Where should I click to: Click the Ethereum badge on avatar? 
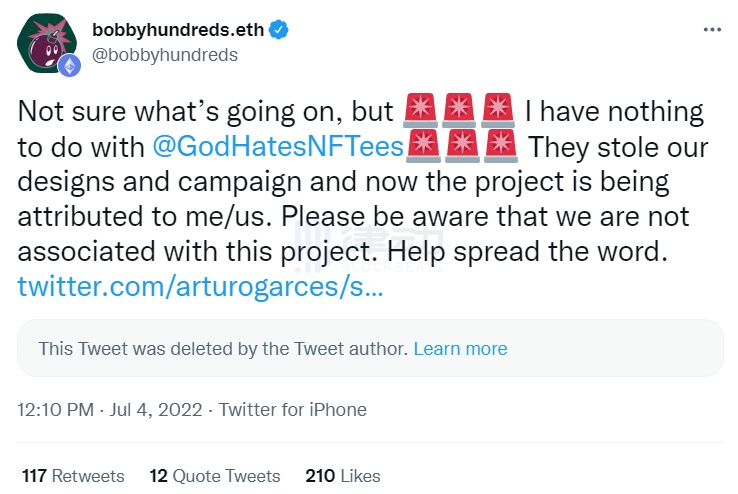point(69,66)
